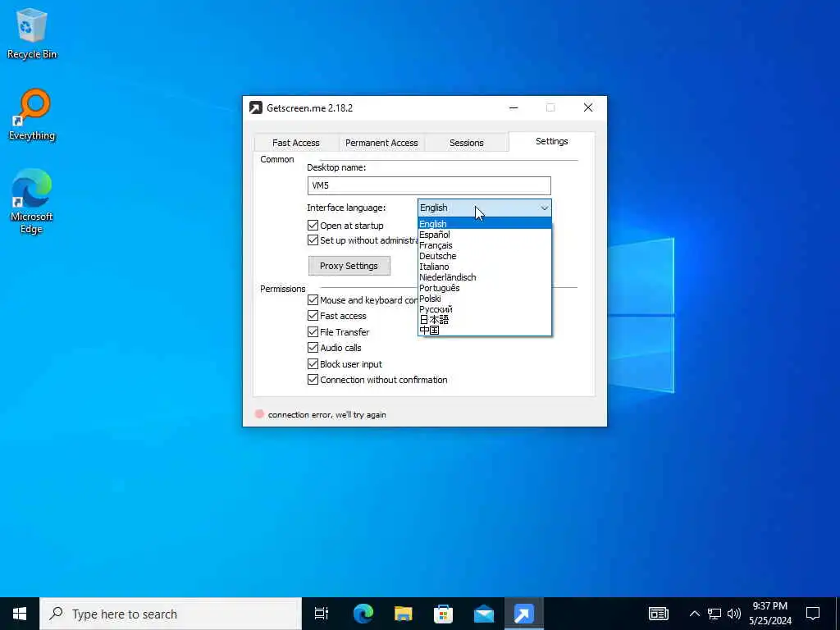The height and width of the screenshot is (630, 840).
Task: Toggle Set up without administrator checkbox
Action: click(313, 240)
